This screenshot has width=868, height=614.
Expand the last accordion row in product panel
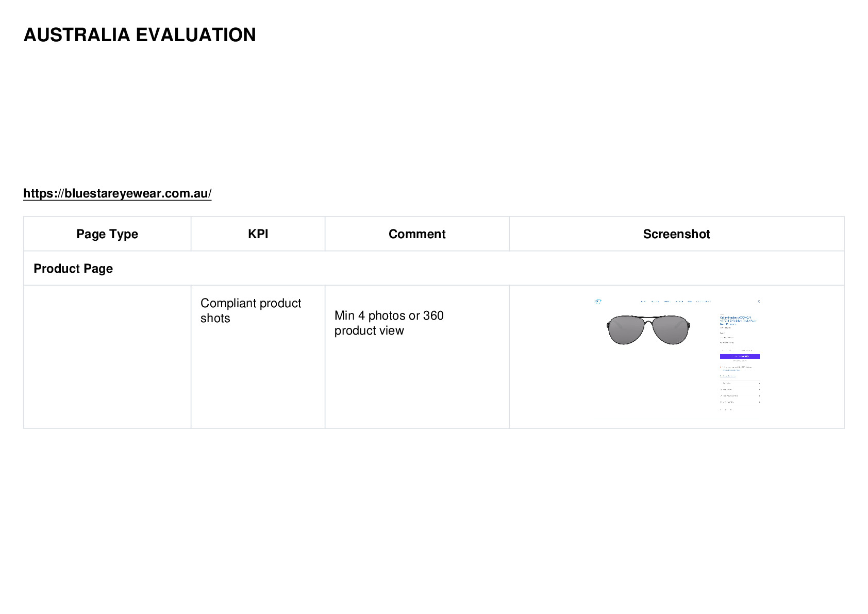[x=740, y=402]
